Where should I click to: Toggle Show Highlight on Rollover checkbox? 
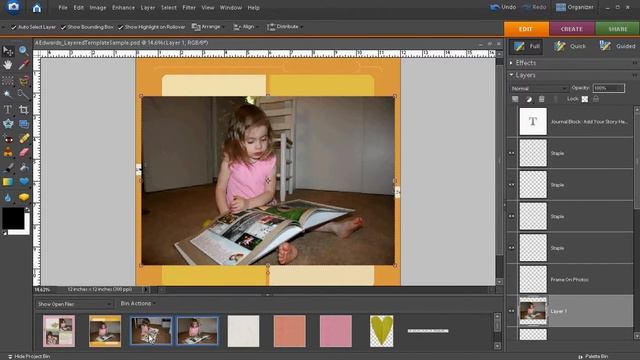pyautogui.click(x=120, y=27)
